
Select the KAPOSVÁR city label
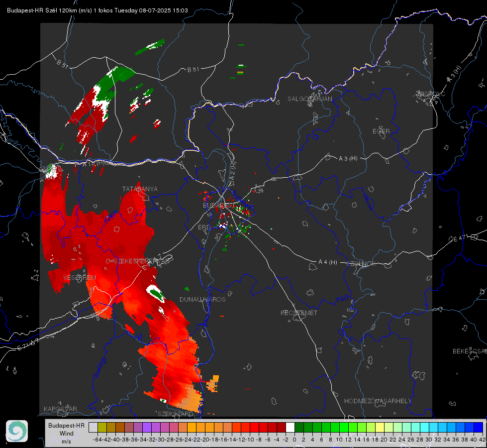click(x=60, y=409)
